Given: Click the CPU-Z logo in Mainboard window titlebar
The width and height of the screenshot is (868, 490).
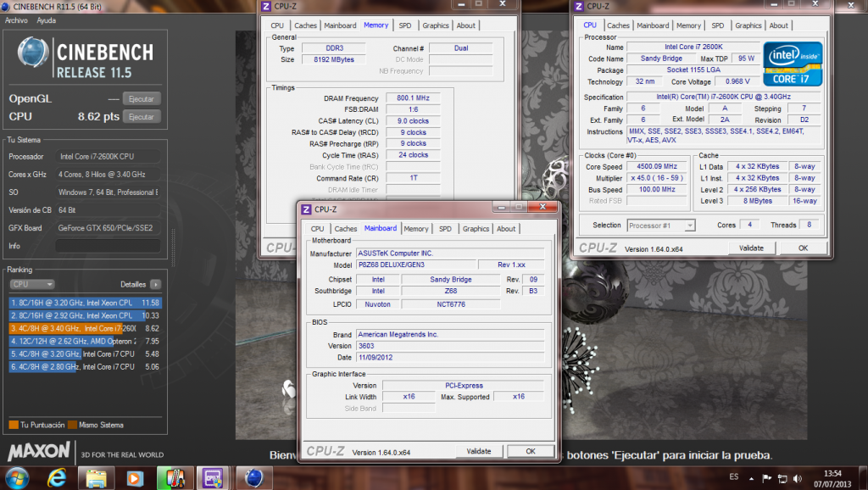Looking at the screenshot, I should tap(305, 209).
